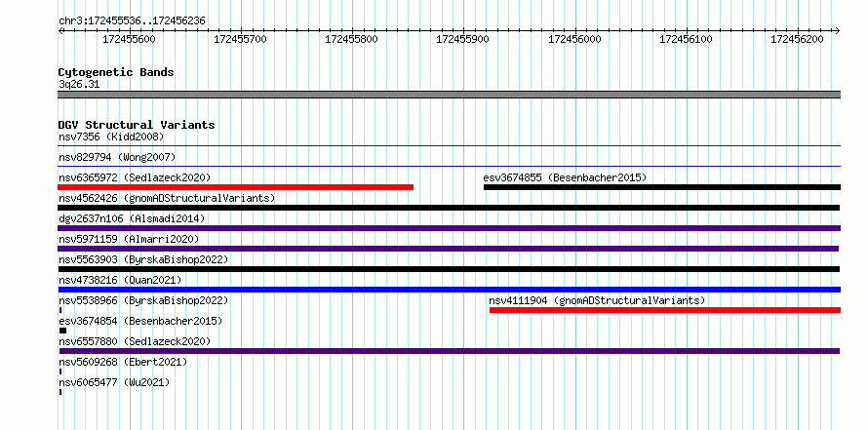Click nsv6557880 (Sedlazeck2020) label

click(x=135, y=341)
